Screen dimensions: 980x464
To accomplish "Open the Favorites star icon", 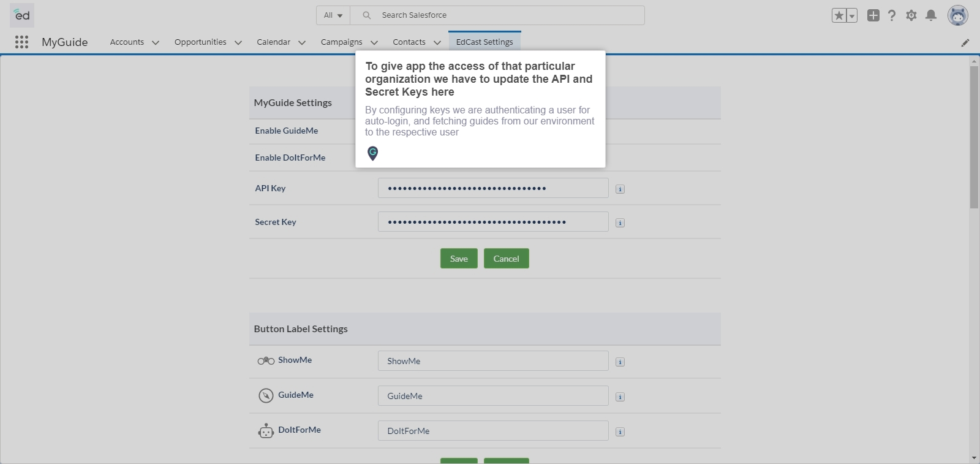I will (839, 15).
